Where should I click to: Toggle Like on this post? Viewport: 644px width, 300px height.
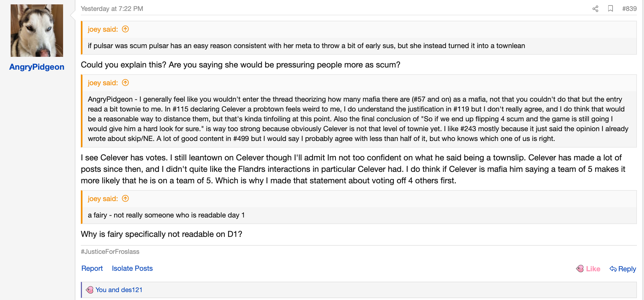[588, 269]
